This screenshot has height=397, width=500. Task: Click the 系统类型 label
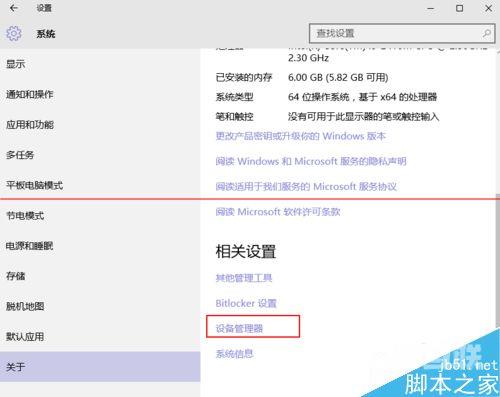[234, 97]
